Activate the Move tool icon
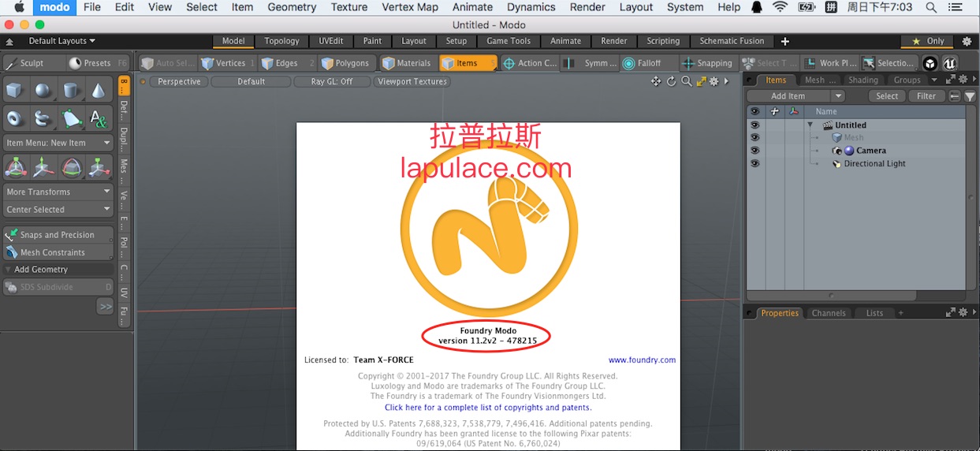Screen dimensions: 980x451 [43, 167]
